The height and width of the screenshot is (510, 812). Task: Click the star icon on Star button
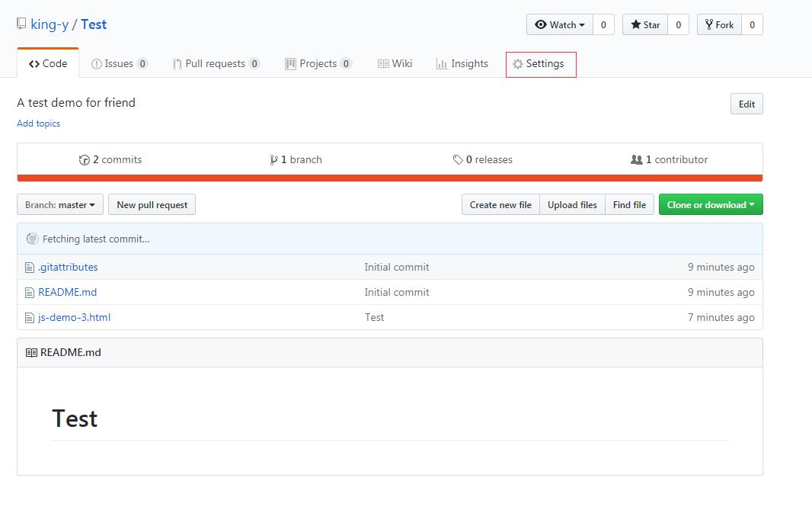[636, 24]
